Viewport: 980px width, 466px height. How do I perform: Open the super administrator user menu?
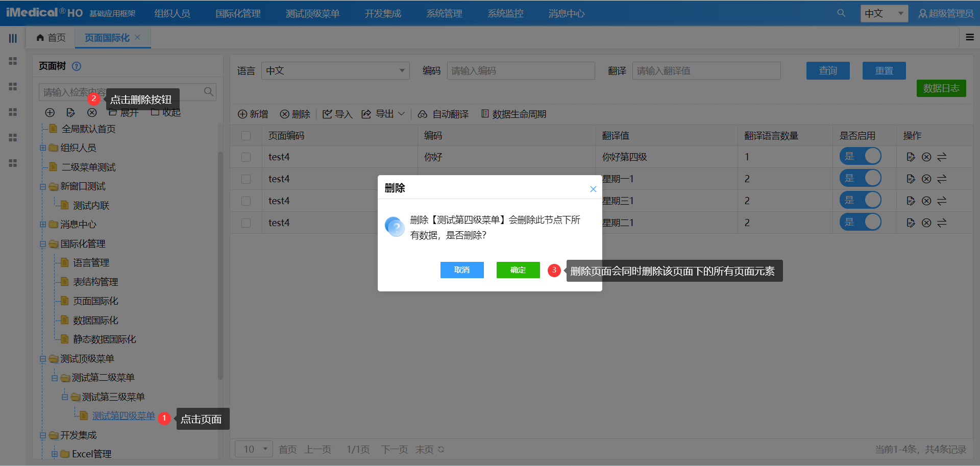(946, 13)
